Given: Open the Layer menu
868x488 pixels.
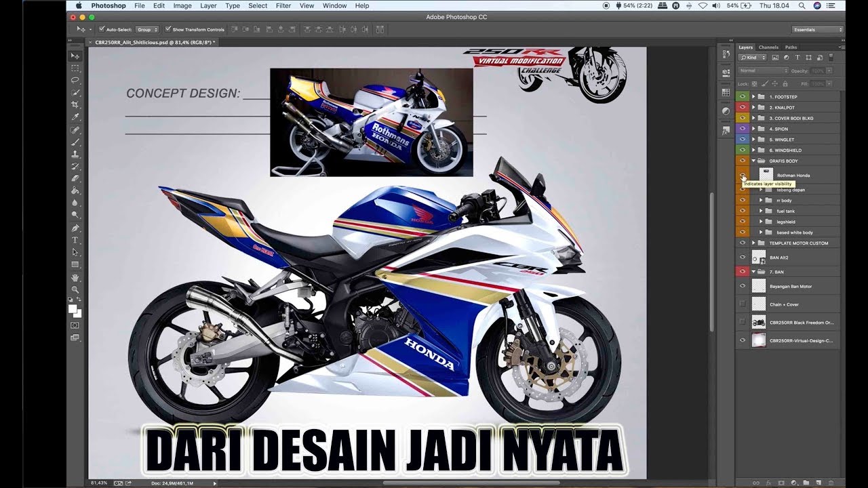Looking at the screenshot, I should [208, 5].
